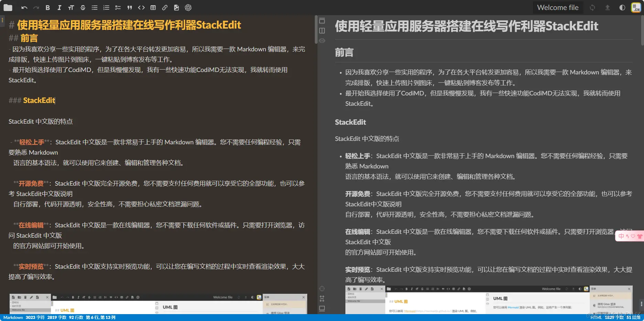
Task: Insert a table
Action: tap(153, 8)
